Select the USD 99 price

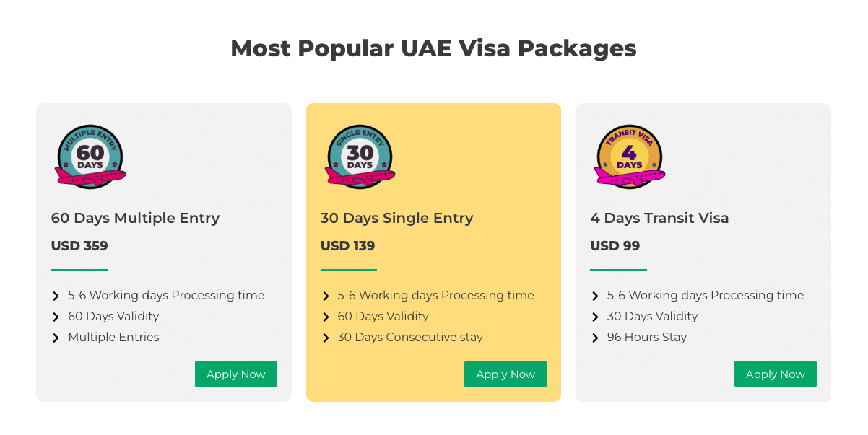pyautogui.click(x=615, y=246)
